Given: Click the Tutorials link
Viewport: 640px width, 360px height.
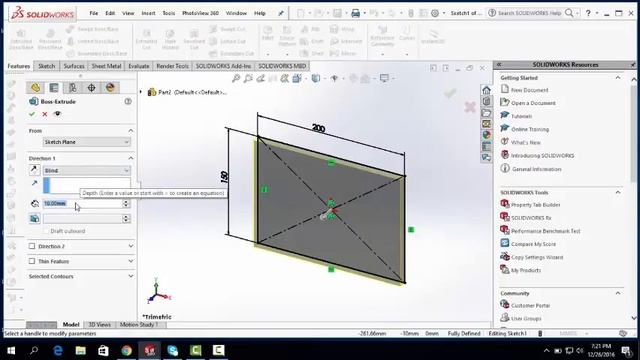Looking at the screenshot, I should tap(521, 116).
